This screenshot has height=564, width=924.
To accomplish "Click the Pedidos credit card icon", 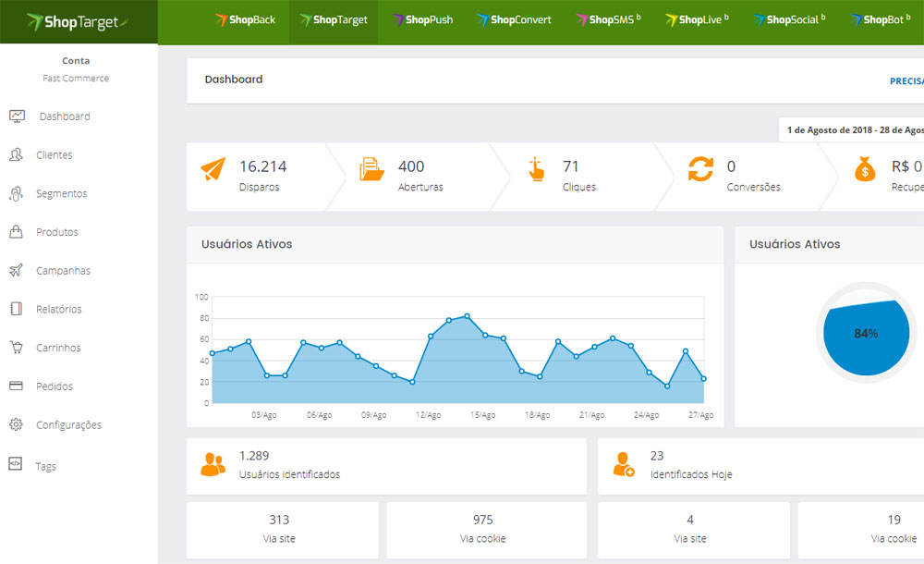I will coord(16,386).
